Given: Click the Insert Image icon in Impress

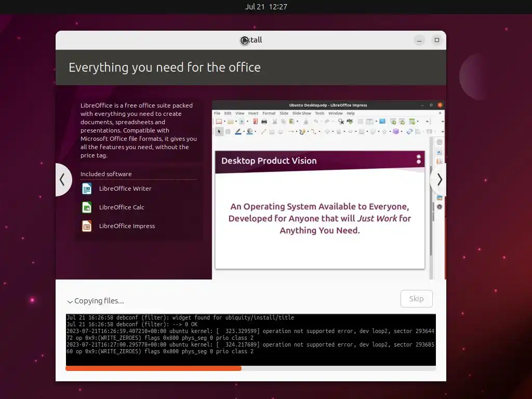Looking at the screenshot, I should (x=382, y=121).
